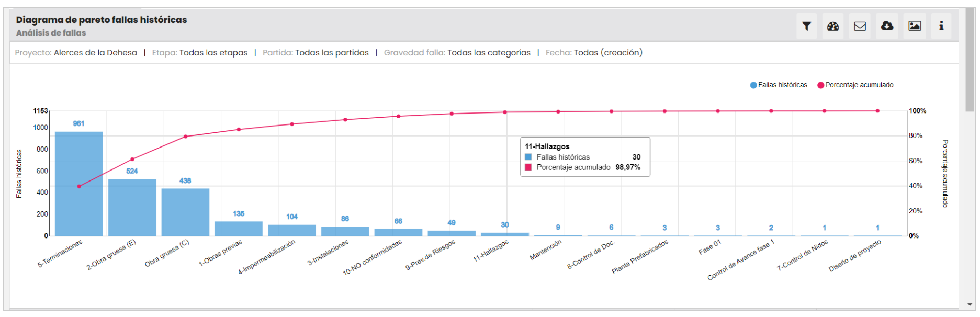Click the Proyecto filter value Alerces de la Dehesa

click(x=95, y=53)
